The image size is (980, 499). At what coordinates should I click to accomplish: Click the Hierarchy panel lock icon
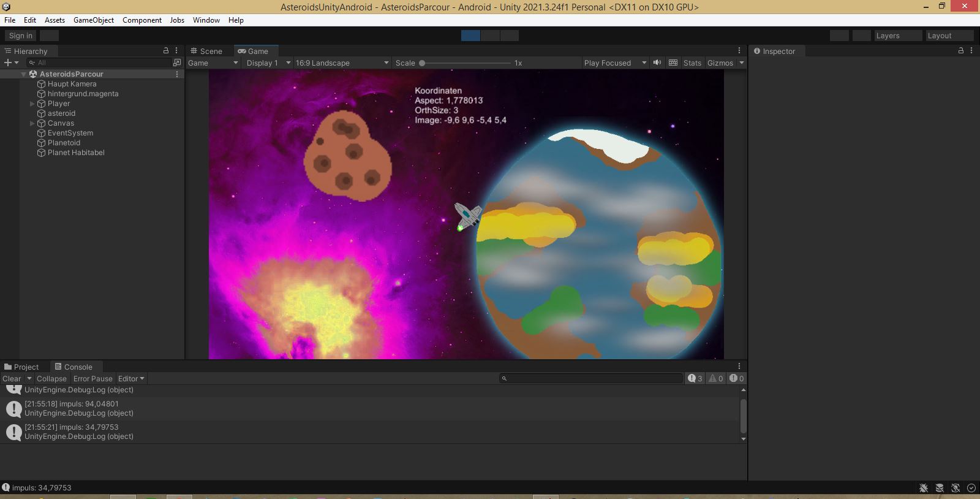165,51
